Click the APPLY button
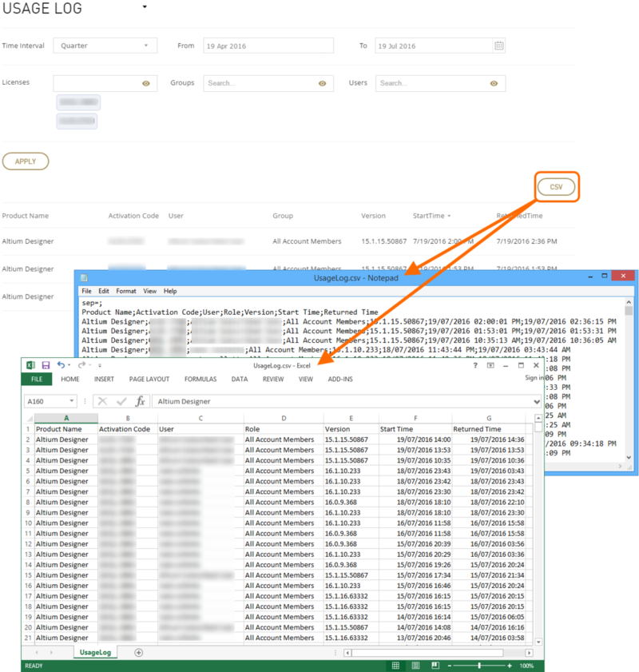This screenshot has width=639, height=672. 26,161
